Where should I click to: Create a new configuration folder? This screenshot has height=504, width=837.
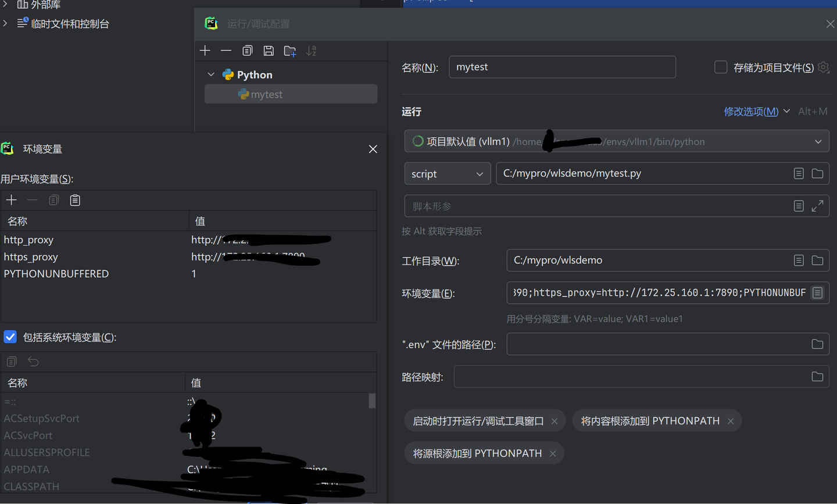tap(290, 51)
